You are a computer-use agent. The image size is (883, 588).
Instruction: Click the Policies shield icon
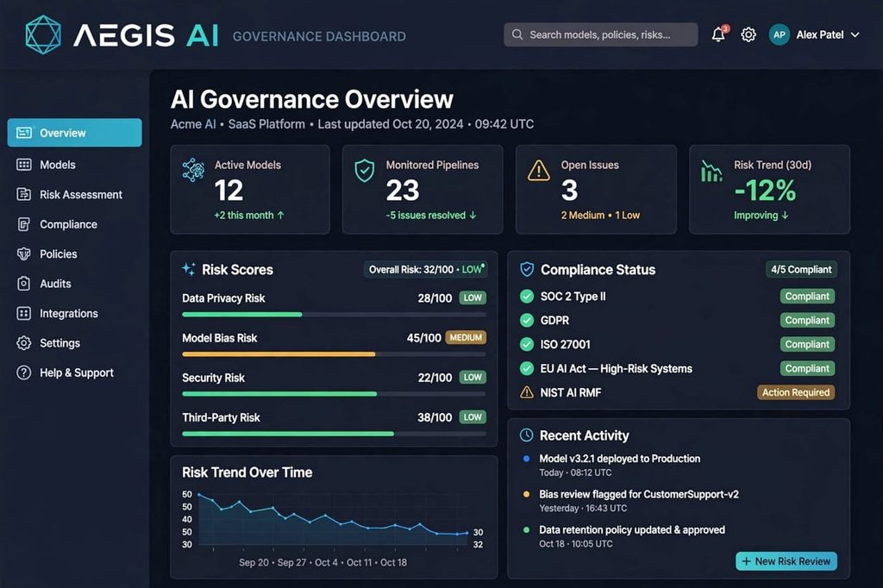coord(23,254)
